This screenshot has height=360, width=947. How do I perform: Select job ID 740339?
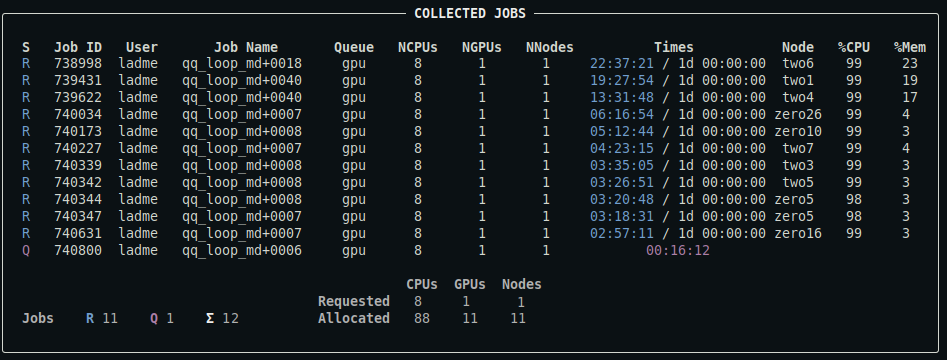coord(78,165)
